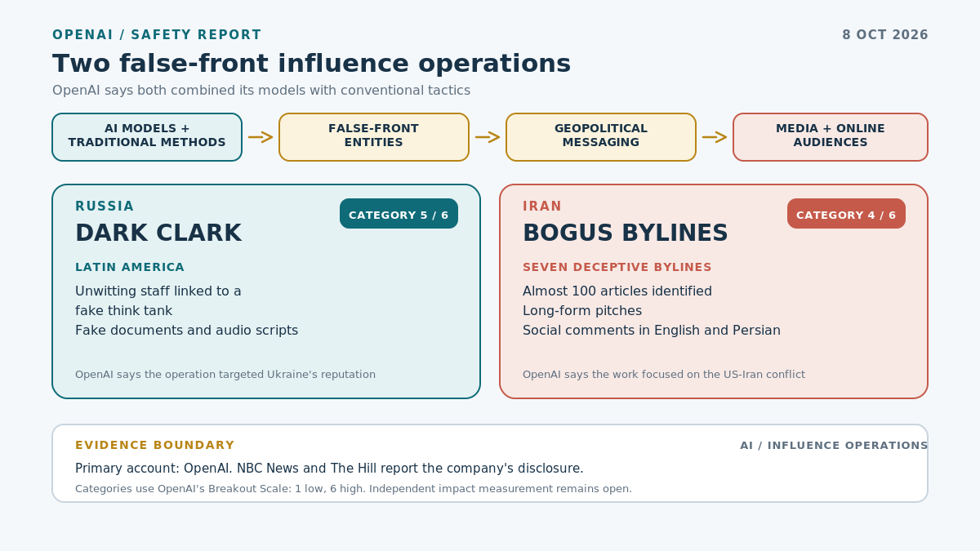The width and height of the screenshot is (980, 551).
Task: Click the FALSE-FRONT ENTITIES box
Action: [374, 137]
